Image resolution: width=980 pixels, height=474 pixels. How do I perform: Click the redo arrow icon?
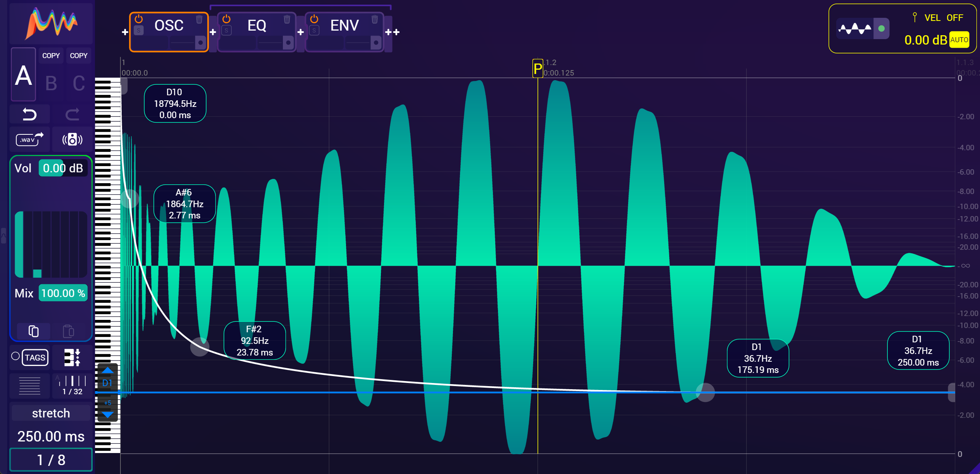tap(72, 114)
